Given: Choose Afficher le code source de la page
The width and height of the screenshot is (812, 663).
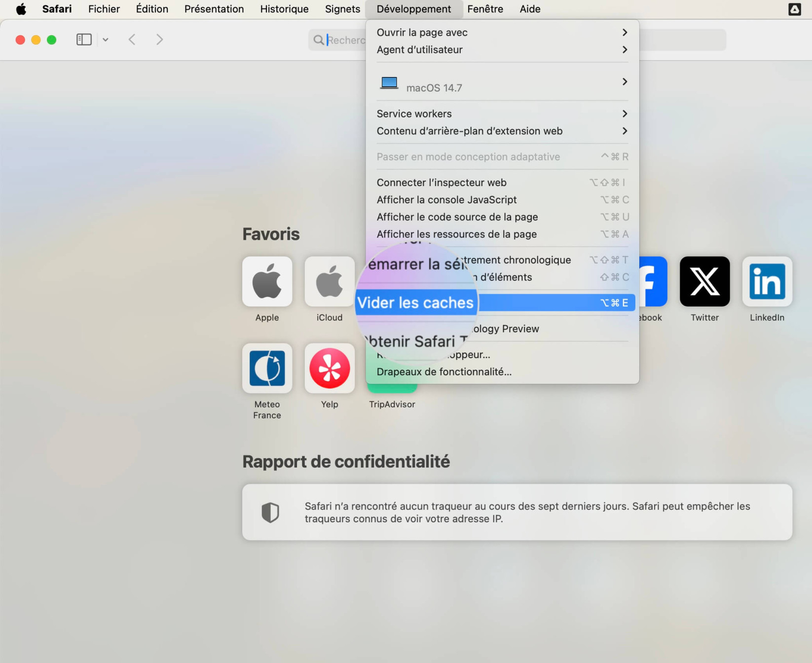Looking at the screenshot, I should click(x=502, y=217).
